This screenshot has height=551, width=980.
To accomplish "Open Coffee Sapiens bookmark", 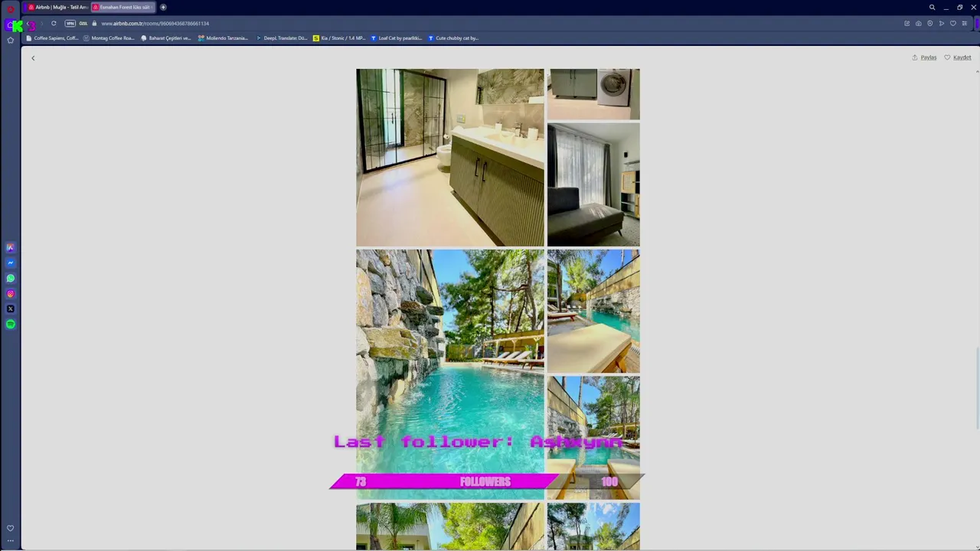I will pos(53,37).
